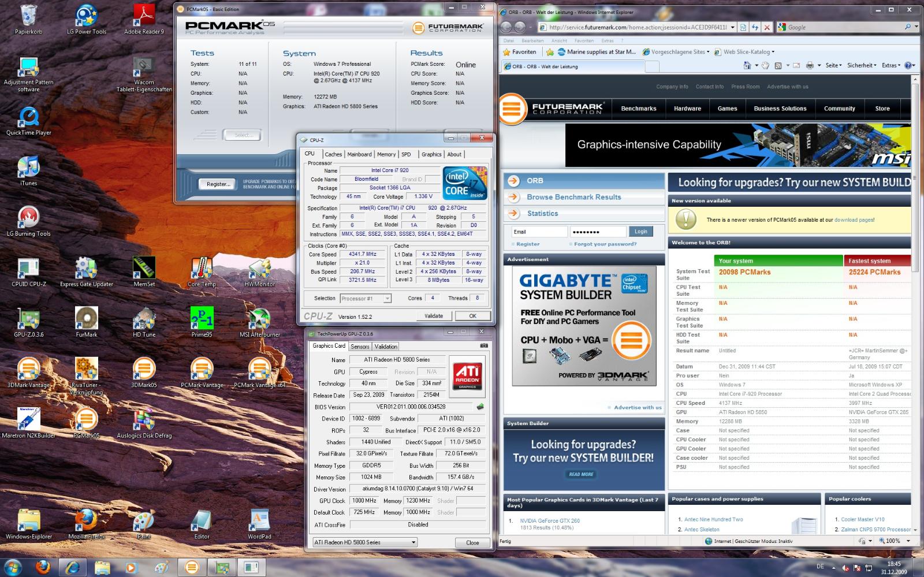The width and height of the screenshot is (924, 577).
Task: Open Futuremark Hardware menu
Action: [x=687, y=109]
